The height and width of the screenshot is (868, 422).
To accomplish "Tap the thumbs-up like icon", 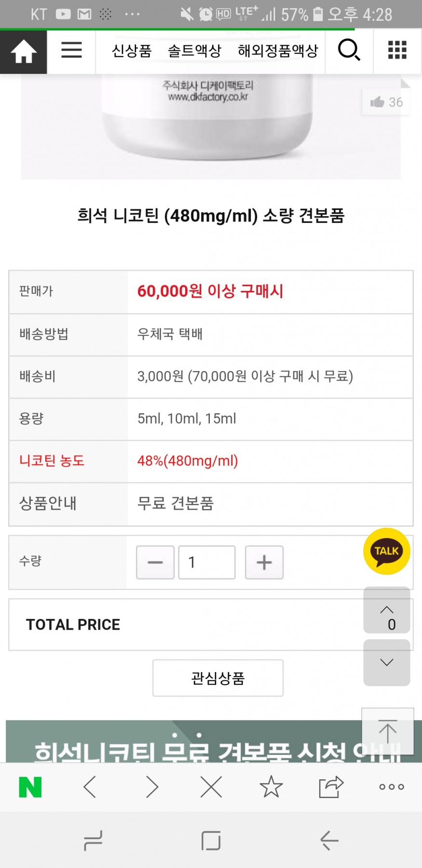I will click(377, 102).
